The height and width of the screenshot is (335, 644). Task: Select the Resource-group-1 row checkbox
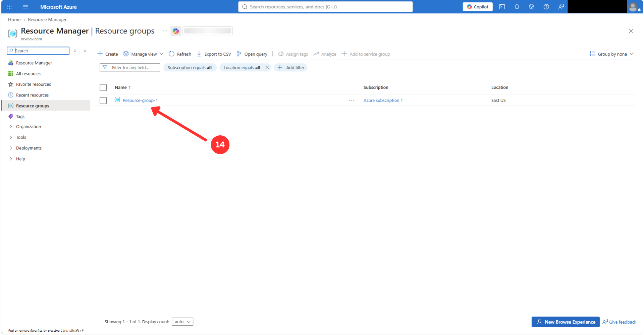pos(103,100)
